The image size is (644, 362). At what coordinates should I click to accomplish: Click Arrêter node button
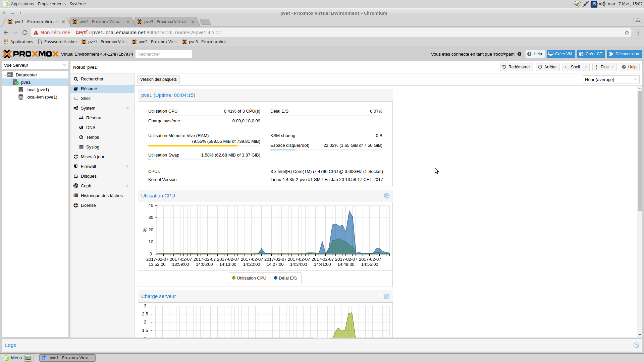point(548,67)
